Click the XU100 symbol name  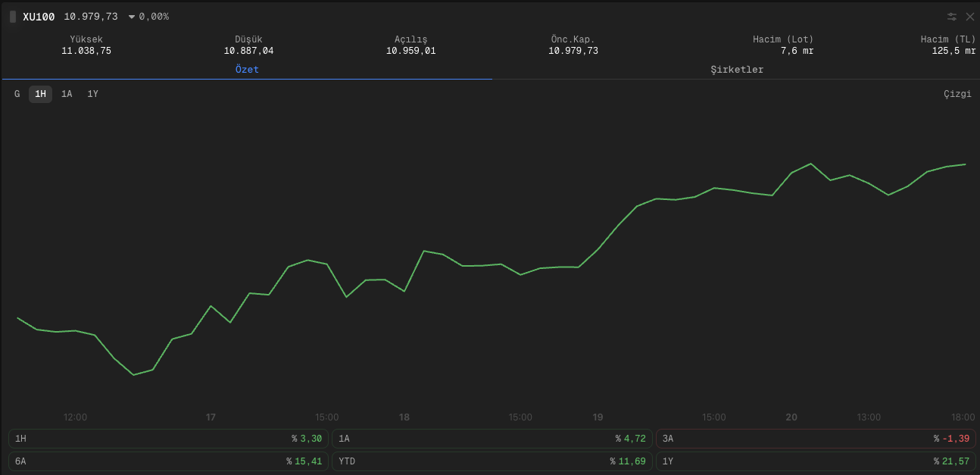tap(39, 17)
